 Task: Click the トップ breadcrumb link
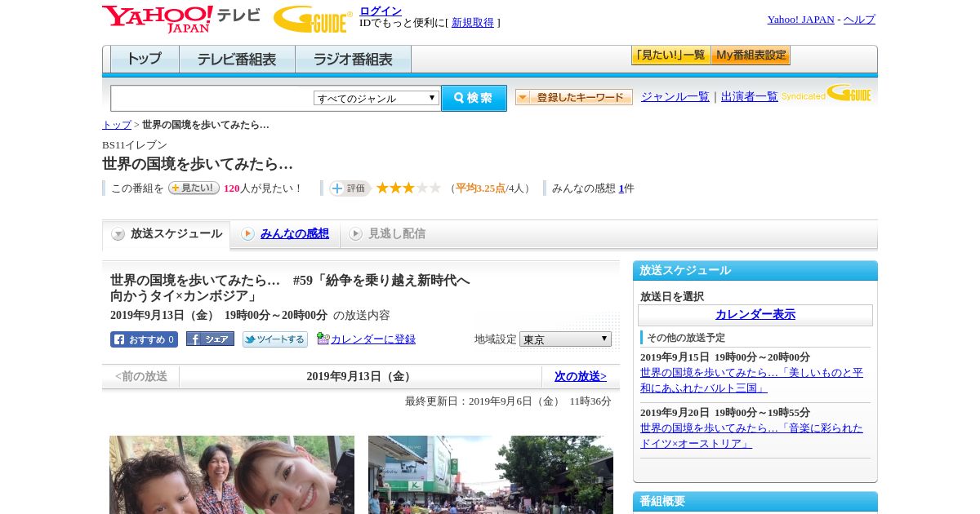[x=117, y=125]
